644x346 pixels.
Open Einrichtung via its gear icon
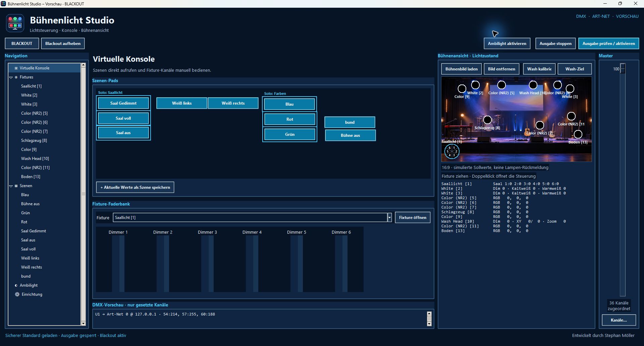[x=17, y=294]
